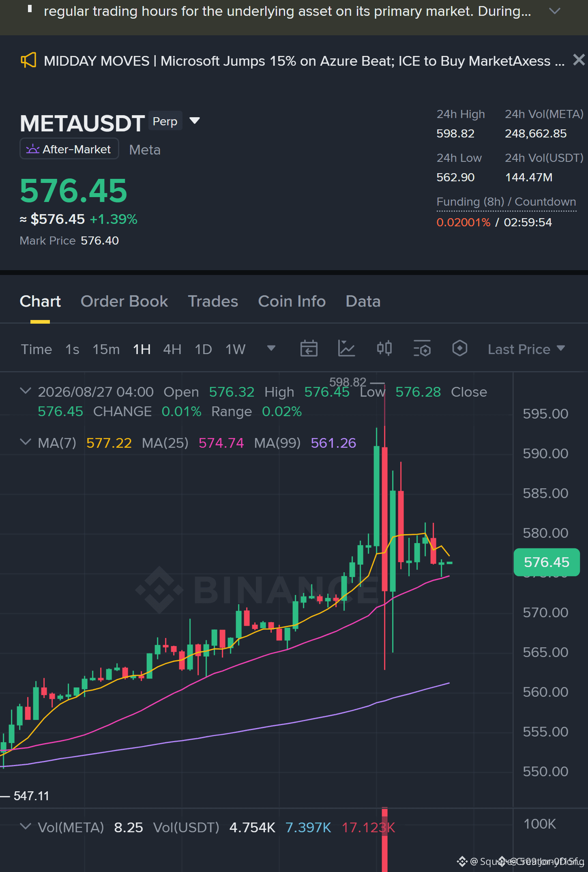This screenshot has width=588, height=872.
Task: Select the 15m interval
Action: click(x=106, y=349)
